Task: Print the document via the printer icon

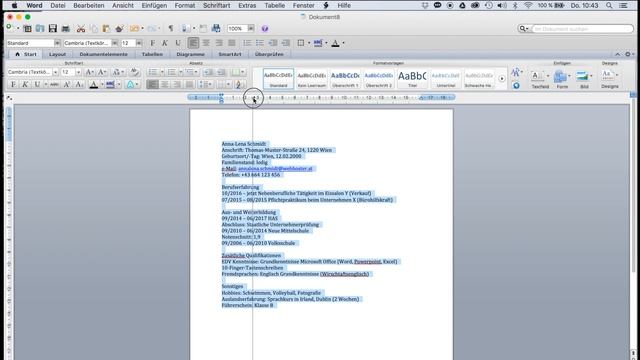Action: (65, 29)
